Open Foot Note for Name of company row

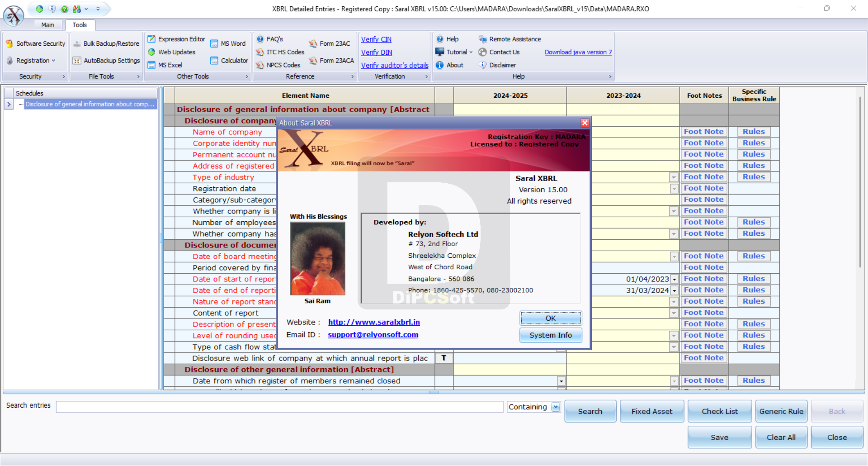703,132
